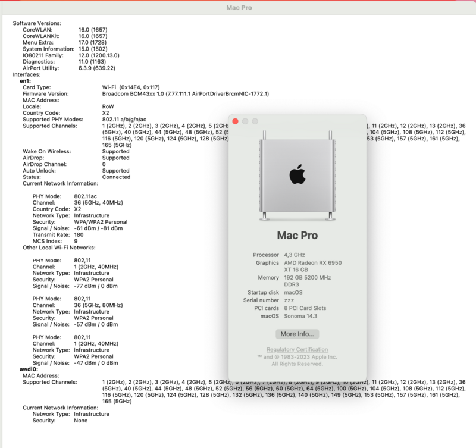Screen dimensions: 476x448
Task: Click the AirDrop Channel label
Action: point(45,164)
